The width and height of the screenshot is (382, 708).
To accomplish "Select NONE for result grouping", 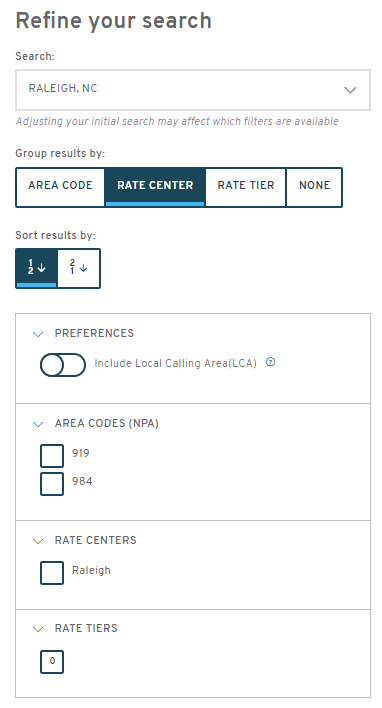I will pyautogui.click(x=314, y=187).
